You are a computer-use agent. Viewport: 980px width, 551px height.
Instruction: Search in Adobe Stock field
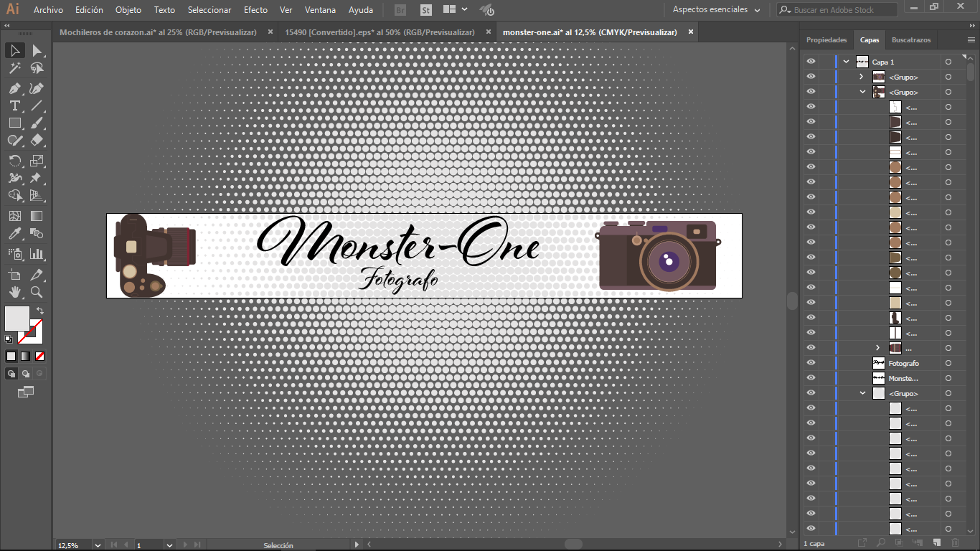coord(837,10)
